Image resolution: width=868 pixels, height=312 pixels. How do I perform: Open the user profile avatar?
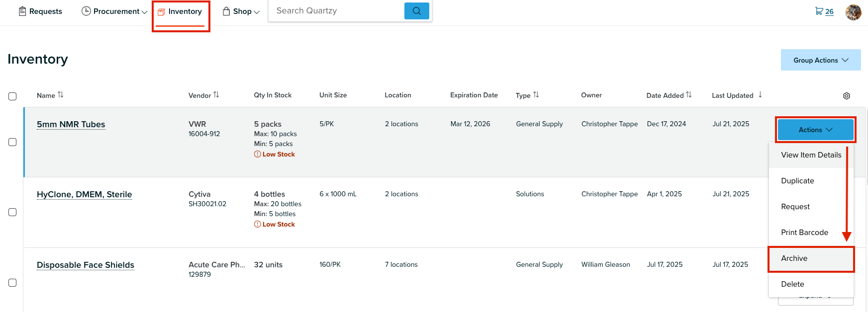[854, 12]
